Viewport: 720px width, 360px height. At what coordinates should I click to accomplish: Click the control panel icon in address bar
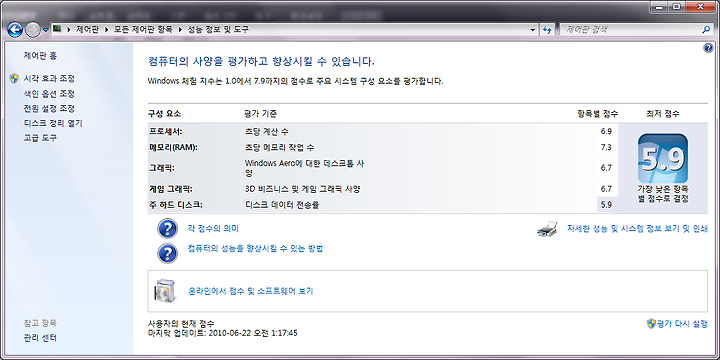58,29
